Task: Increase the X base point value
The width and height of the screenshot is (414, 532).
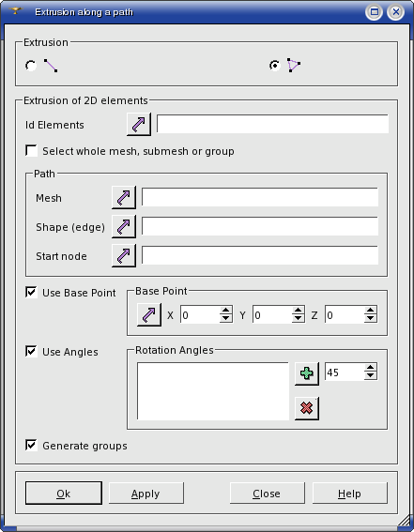Action: pos(225,311)
